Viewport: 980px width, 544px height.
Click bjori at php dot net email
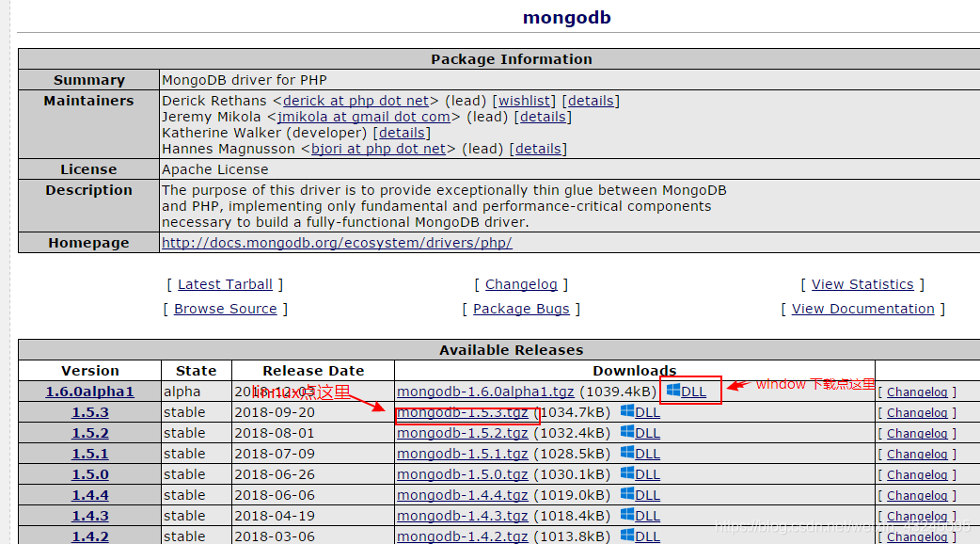click(x=379, y=149)
